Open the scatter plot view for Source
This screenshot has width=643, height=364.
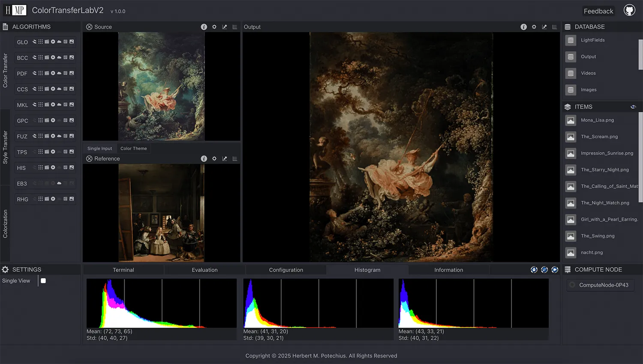coord(225,27)
